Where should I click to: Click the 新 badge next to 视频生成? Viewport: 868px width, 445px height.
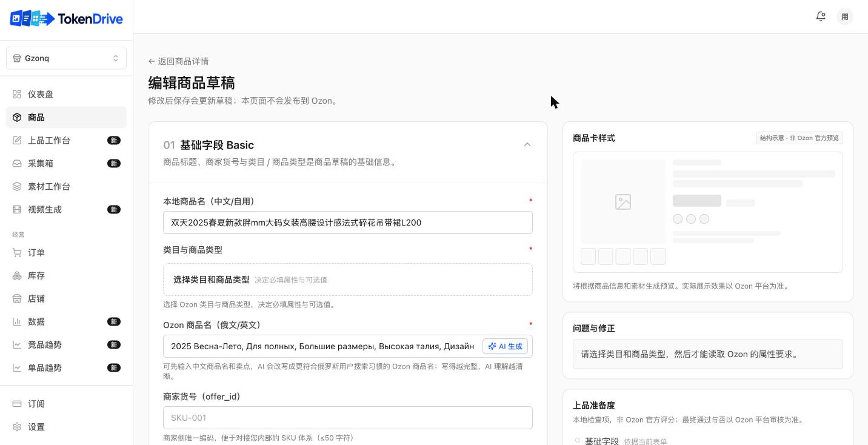point(113,209)
